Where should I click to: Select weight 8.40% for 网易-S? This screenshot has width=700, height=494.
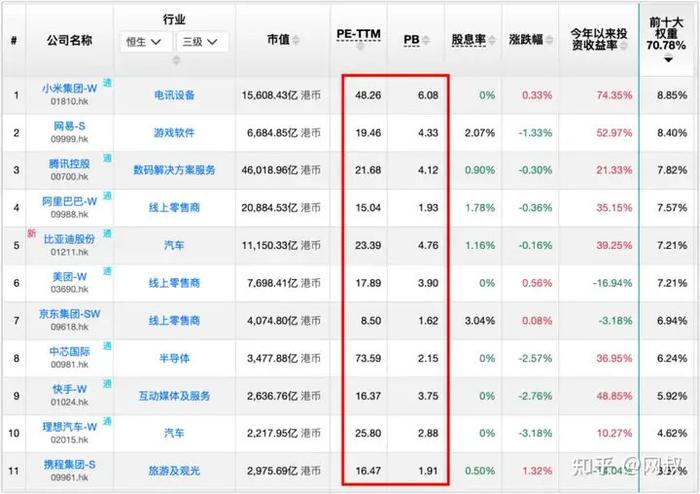click(x=672, y=133)
